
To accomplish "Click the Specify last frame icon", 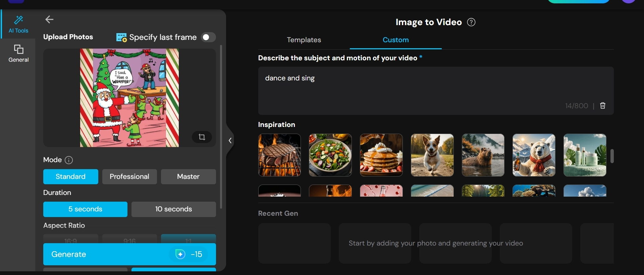I will point(121,38).
